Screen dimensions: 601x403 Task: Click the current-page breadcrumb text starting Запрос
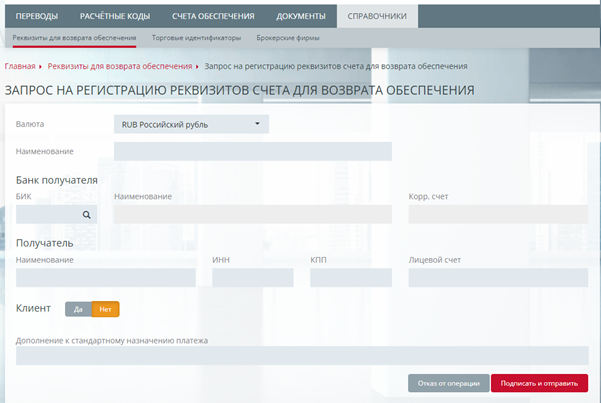[336, 66]
